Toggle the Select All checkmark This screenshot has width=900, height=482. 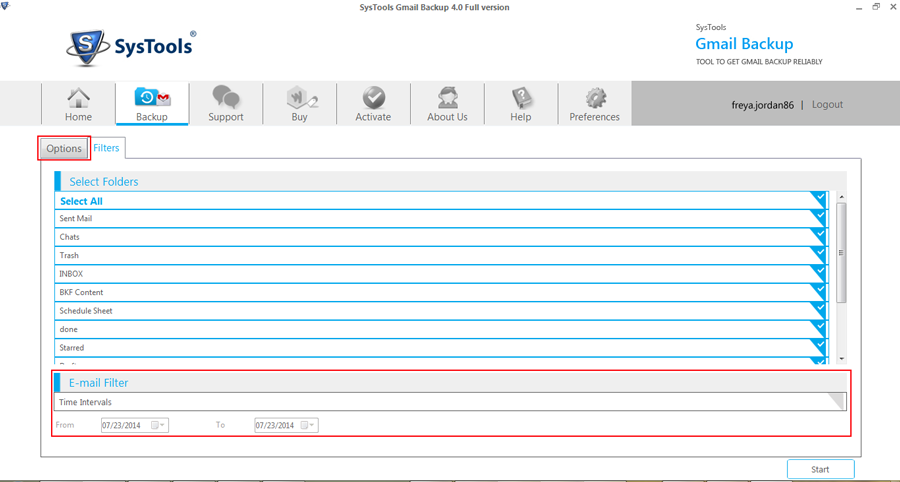[819, 200]
